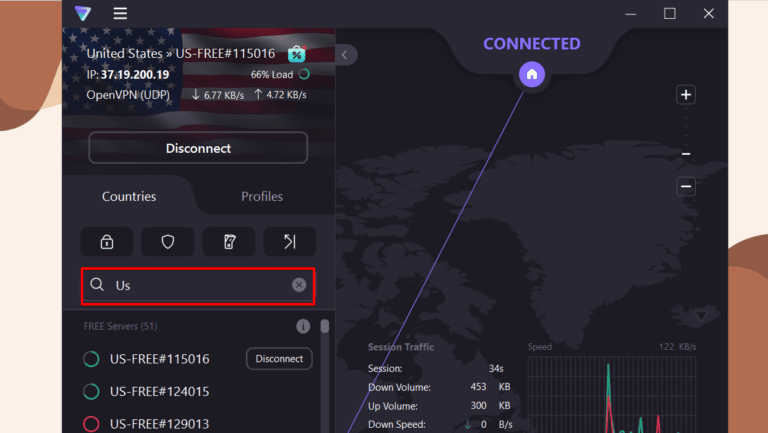Toggle Port Forwarding arrow icon
The width and height of the screenshot is (768, 433).
pyautogui.click(x=289, y=241)
